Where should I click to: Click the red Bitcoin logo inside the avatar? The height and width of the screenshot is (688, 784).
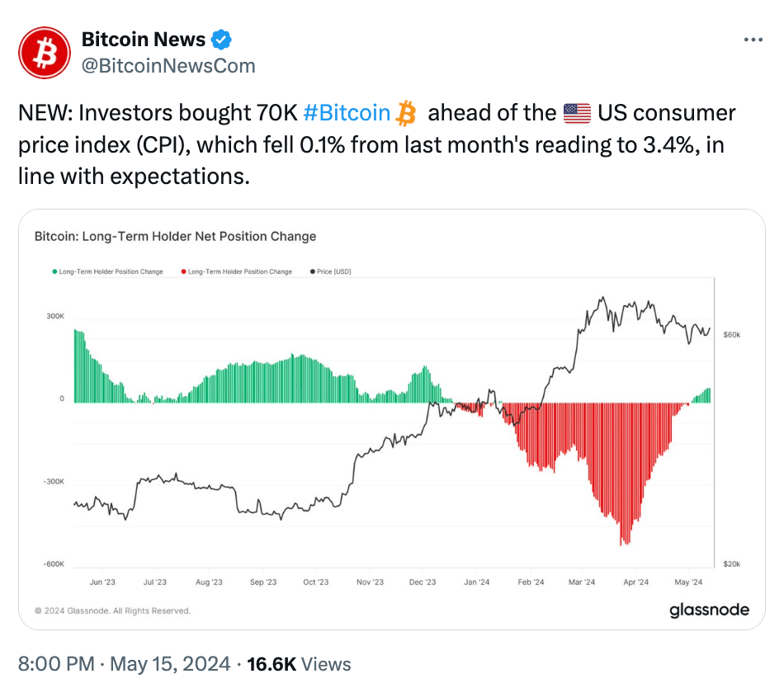(44, 52)
